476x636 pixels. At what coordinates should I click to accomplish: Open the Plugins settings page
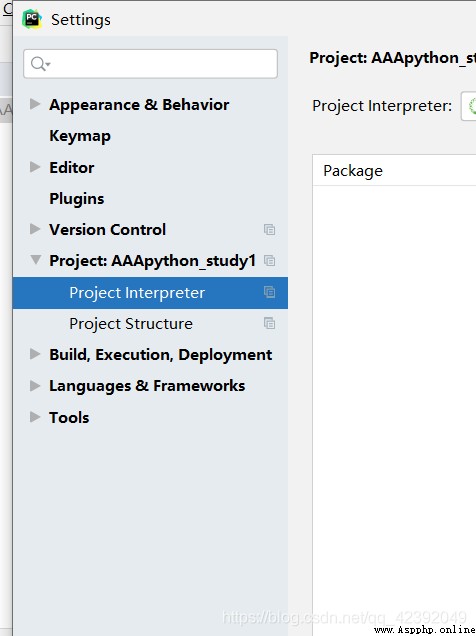(77, 199)
